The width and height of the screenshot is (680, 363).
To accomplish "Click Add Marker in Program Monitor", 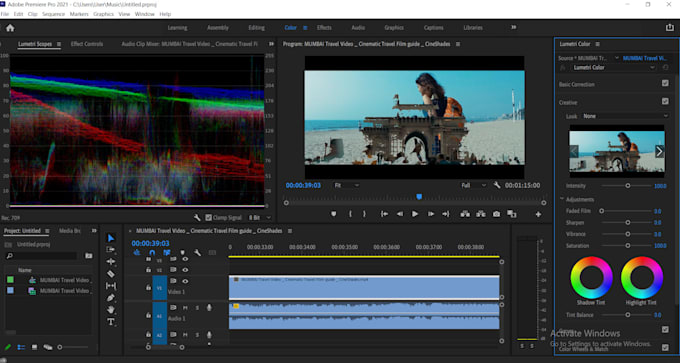I will click(x=333, y=214).
